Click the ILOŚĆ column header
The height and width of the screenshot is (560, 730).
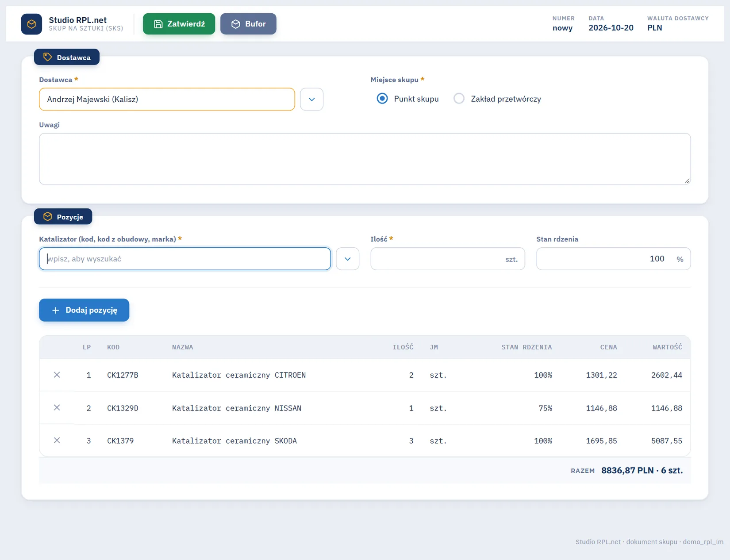(x=403, y=347)
